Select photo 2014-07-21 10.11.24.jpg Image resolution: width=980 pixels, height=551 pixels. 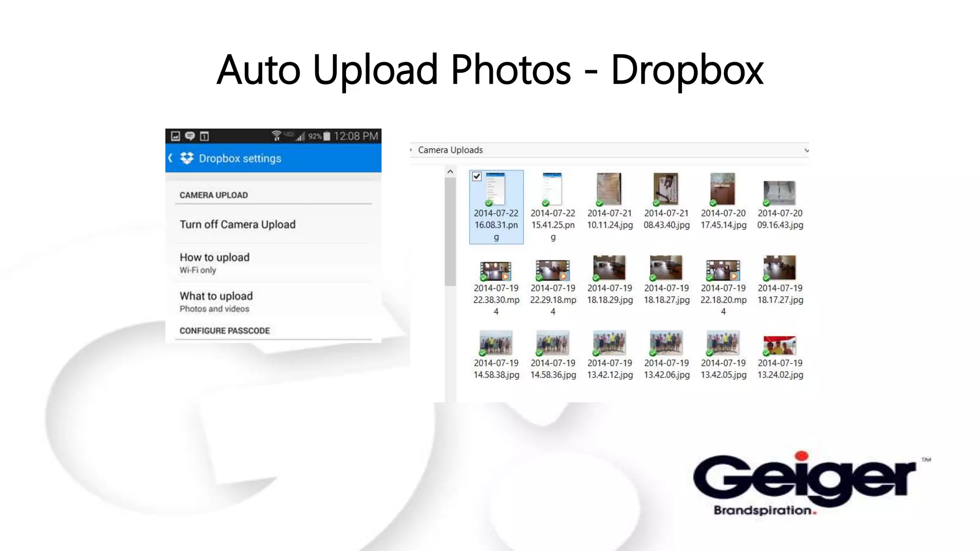coord(610,201)
